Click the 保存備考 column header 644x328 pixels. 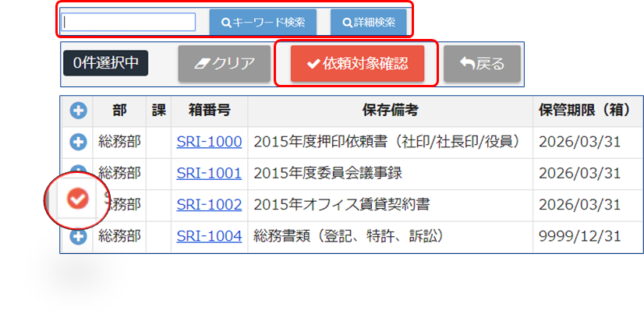click(390, 111)
